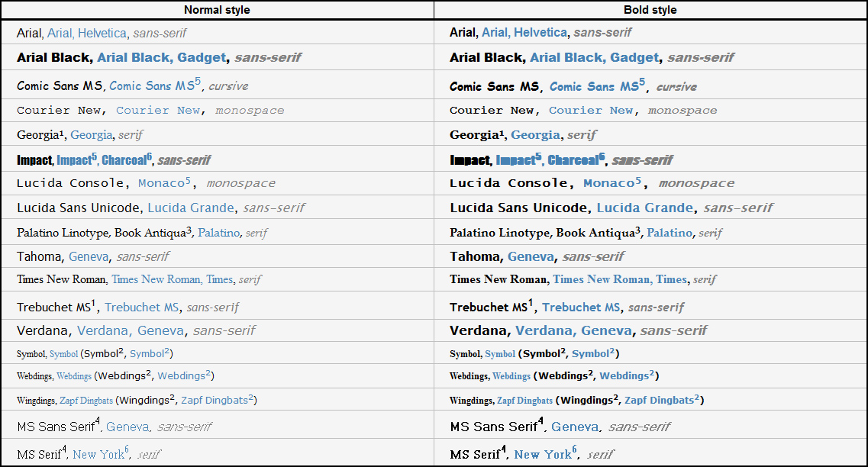Open blue "Arial, Helvetica" in Bold style column
The height and width of the screenshot is (467, 868).
click(524, 33)
